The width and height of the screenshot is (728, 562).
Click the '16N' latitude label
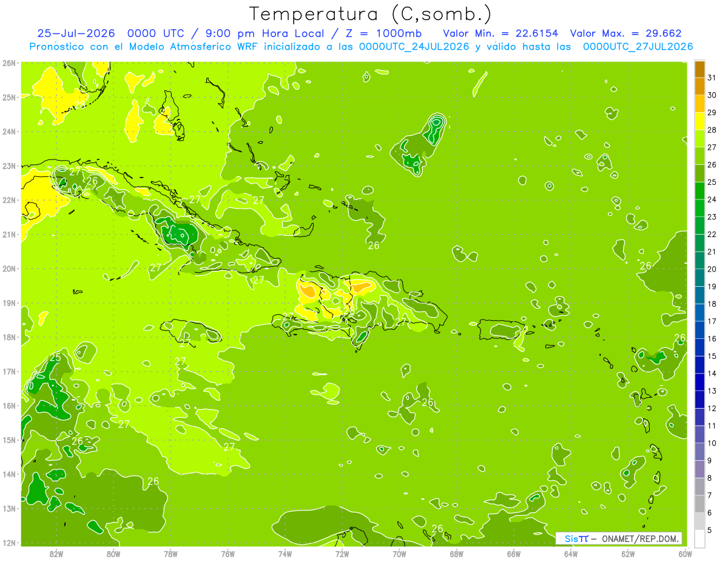(x=8, y=406)
